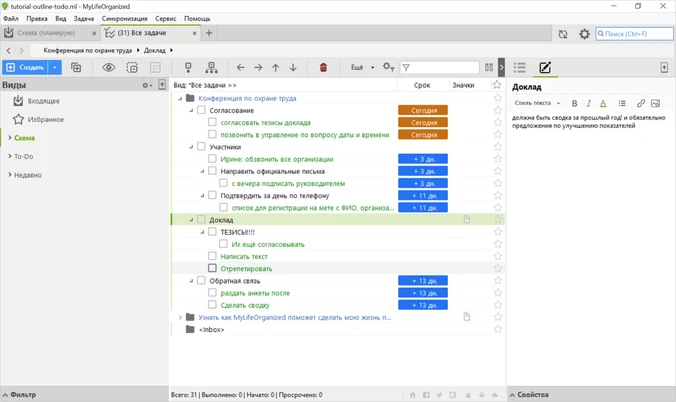This screenshot has width=676, height=402.
Task: Collapse the Конференция по охране труда folder
Action: click(180, 98)
